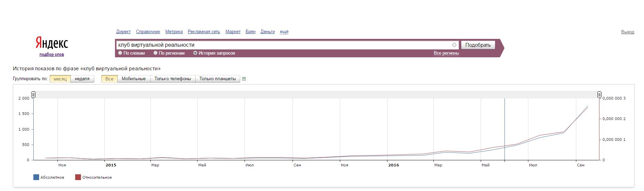Group data by месяц
The image size is (644, 191).
coord(60,79)
